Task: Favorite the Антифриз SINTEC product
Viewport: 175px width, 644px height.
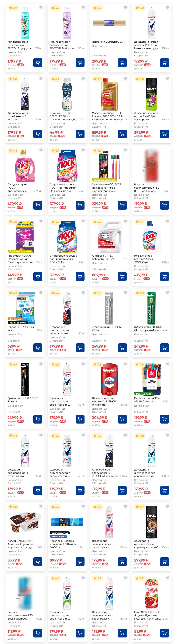Action: [x=125, y=221]
